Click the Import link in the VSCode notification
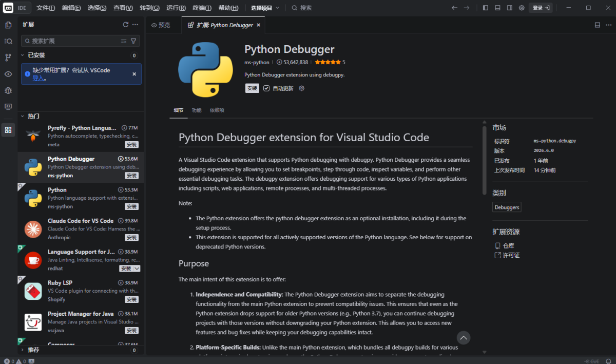 (x=38, y=78)
